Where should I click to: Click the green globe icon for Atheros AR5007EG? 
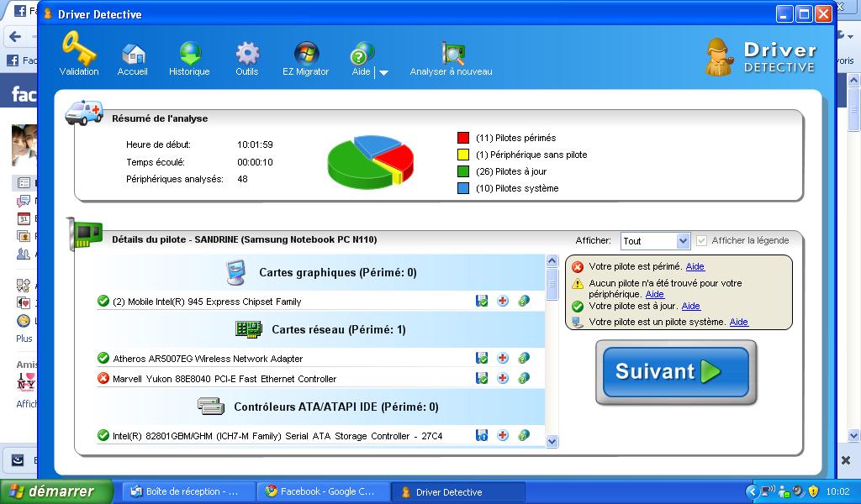point(524,358)
